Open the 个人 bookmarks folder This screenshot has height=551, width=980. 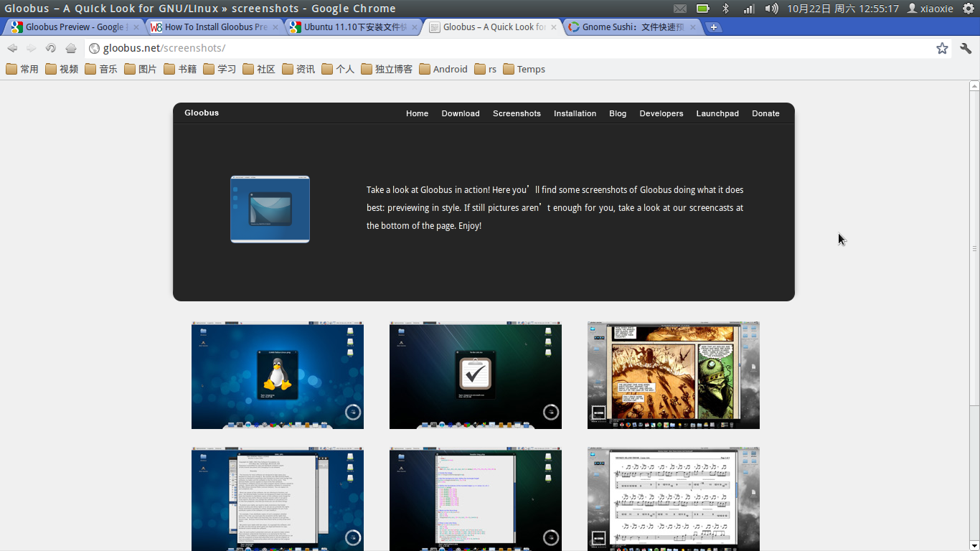pyautogui.click(x=338, y=69)
